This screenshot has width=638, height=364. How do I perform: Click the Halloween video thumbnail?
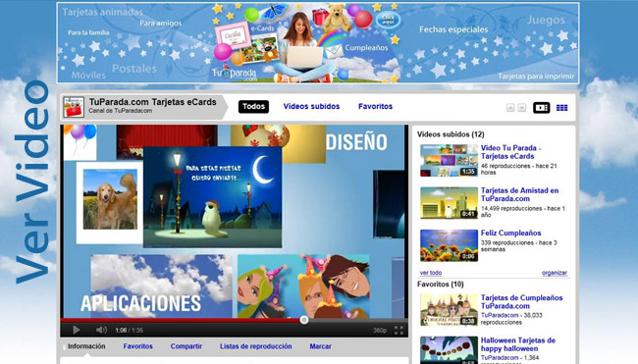tap(449, 350)
